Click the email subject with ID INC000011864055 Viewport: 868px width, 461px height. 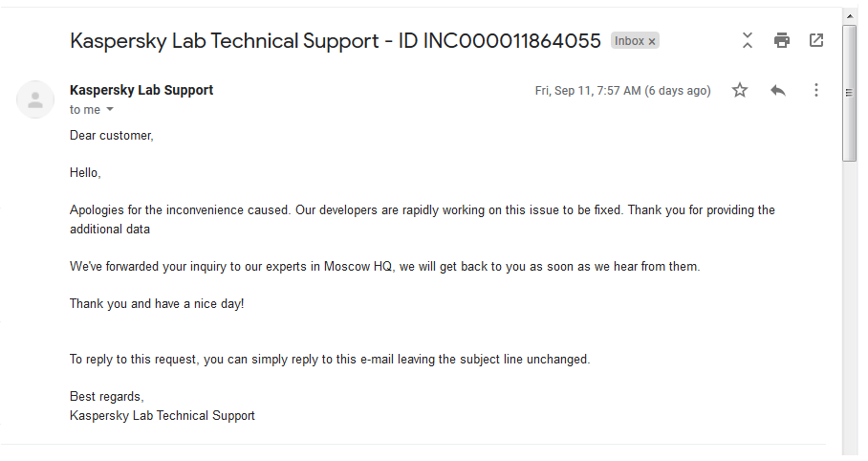(335, 41)
